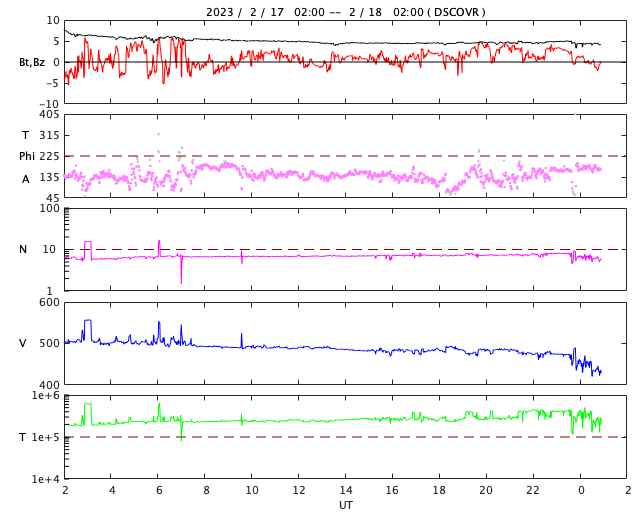
Task: Click the '225' Phi tick label
Action: pos(49,156)
